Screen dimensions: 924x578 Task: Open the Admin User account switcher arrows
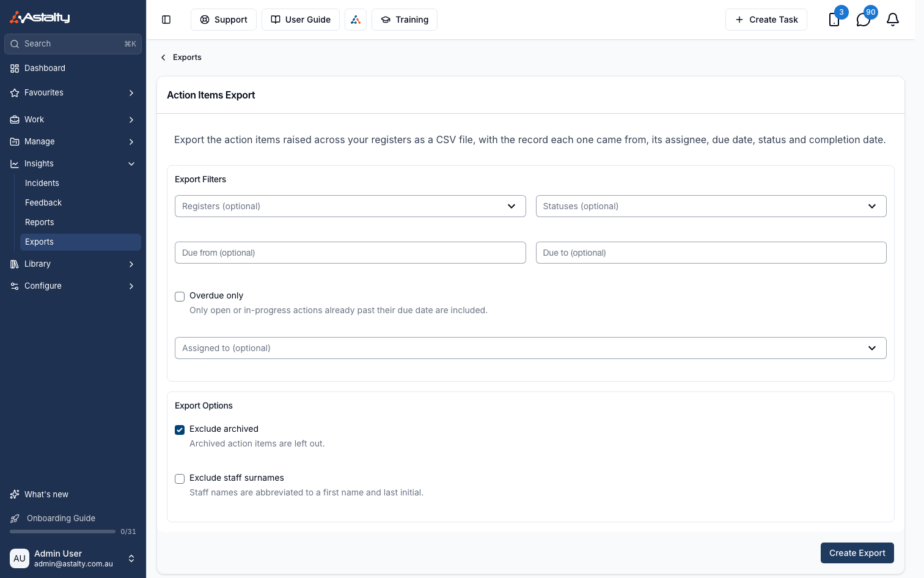[x=131, y=558]
